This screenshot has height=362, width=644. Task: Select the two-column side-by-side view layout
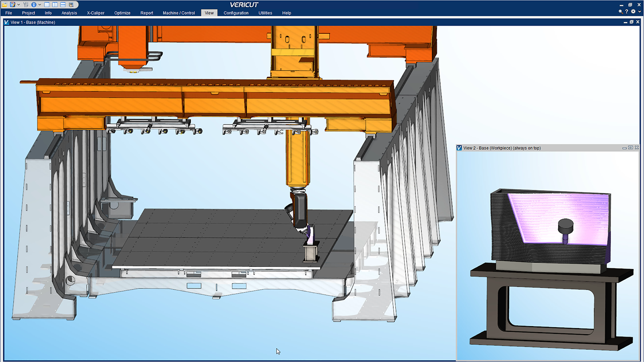pos(55,5)
